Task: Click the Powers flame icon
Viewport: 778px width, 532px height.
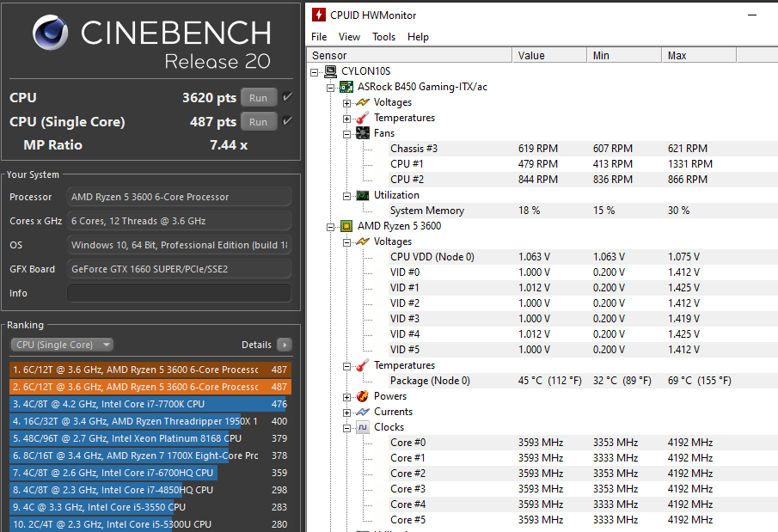Action: click(363, 396)
